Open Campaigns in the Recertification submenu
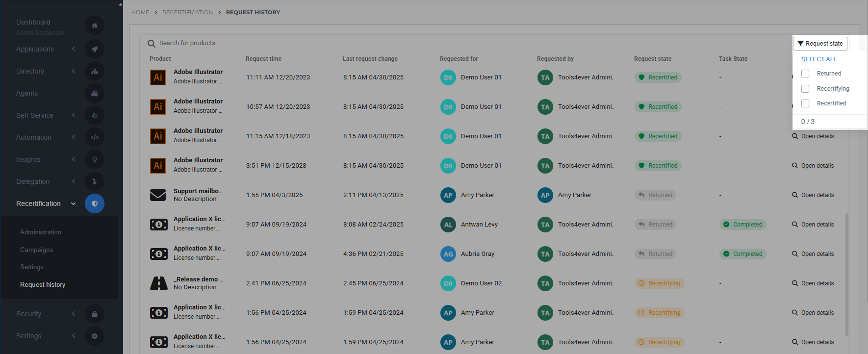The height and width of the screenshot is (354, 868). point(36,250)
